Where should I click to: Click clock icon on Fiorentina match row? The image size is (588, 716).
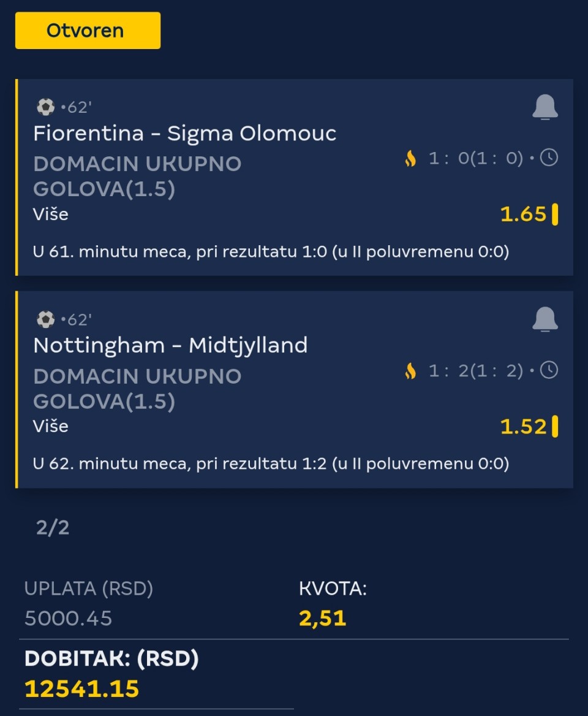[x=549, y=158]
